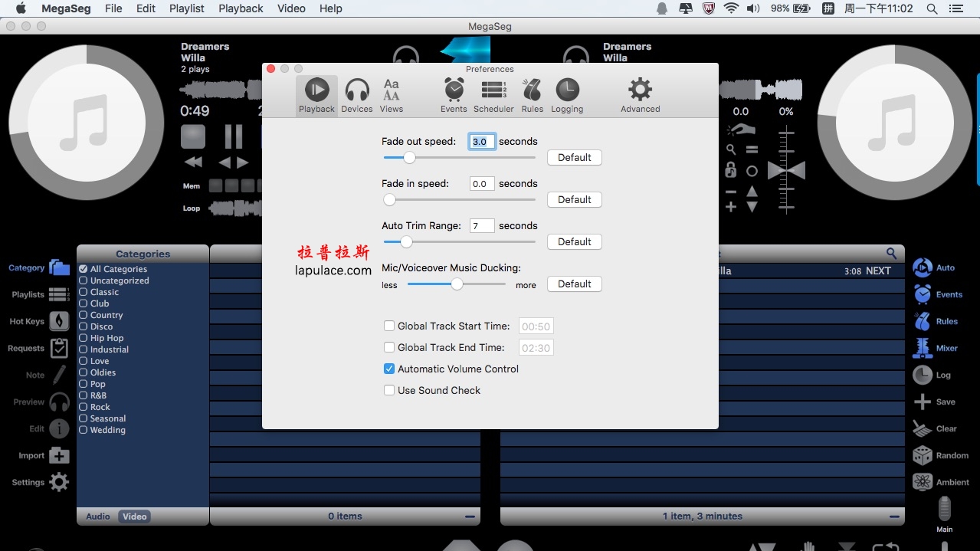
Task: Click the Save plus icon
Action: (x=923, y=402)
